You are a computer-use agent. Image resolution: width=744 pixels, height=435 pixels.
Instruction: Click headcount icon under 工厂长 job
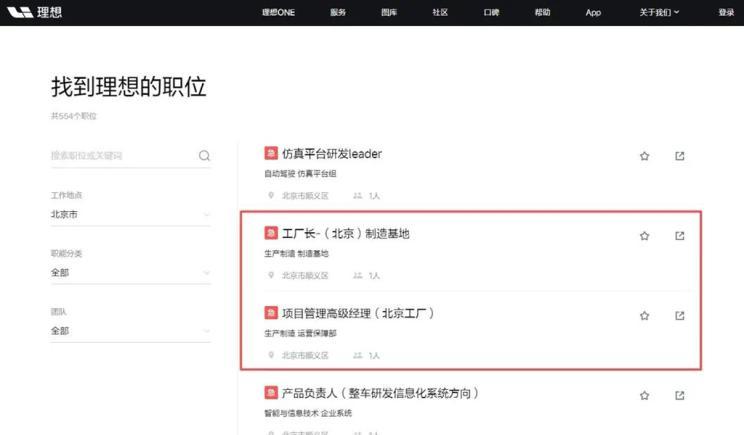coord(357,275)
